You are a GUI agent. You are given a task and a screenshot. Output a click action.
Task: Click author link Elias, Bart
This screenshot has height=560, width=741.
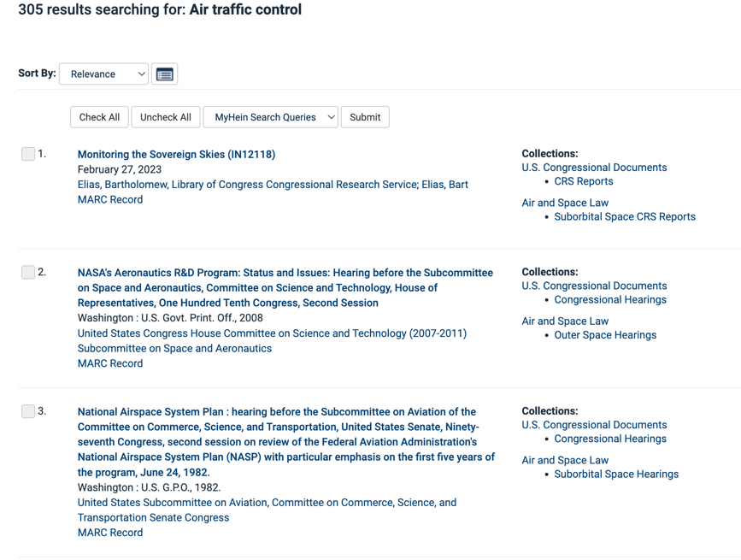[x=445, y=185]
